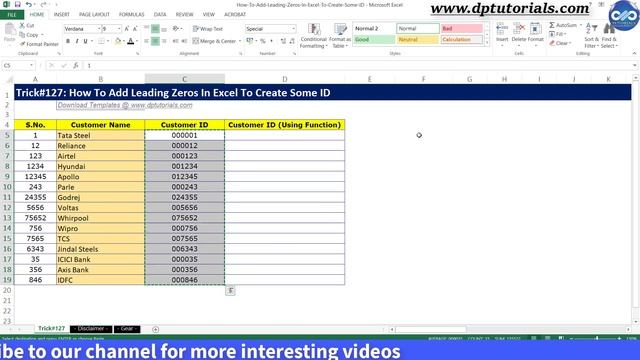This screenshot has height=360, width=640.
Task: Click the Orientation text rotation icon
Action: pos(176,29)
